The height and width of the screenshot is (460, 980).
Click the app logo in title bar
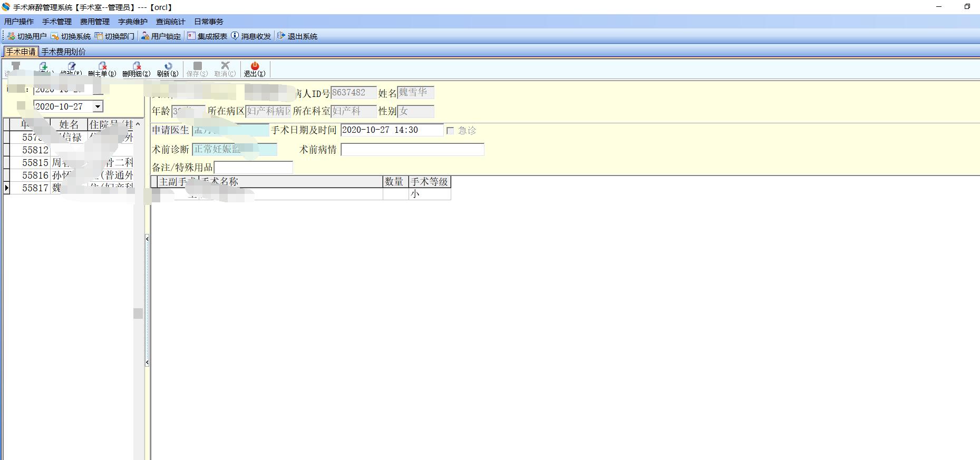(6, 7)
